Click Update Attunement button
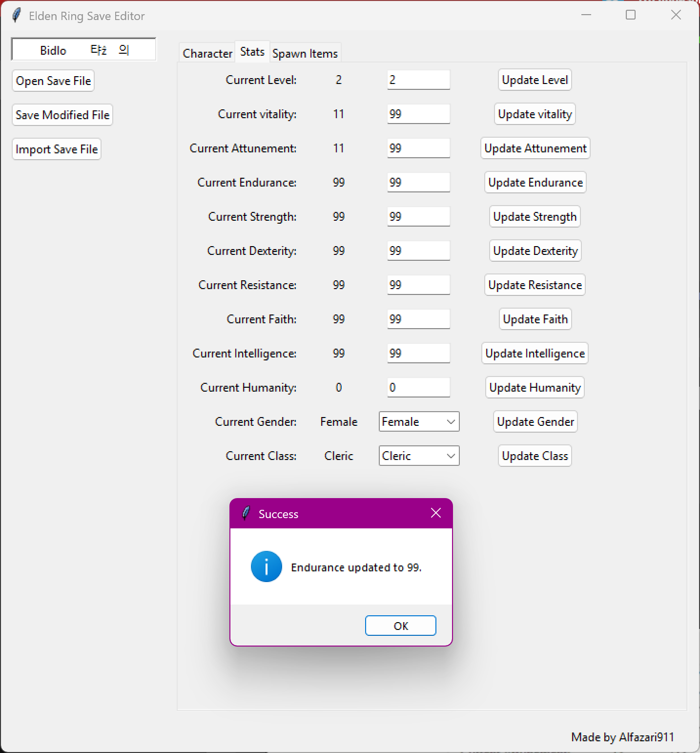700x753 pixels. coord(535,148)
